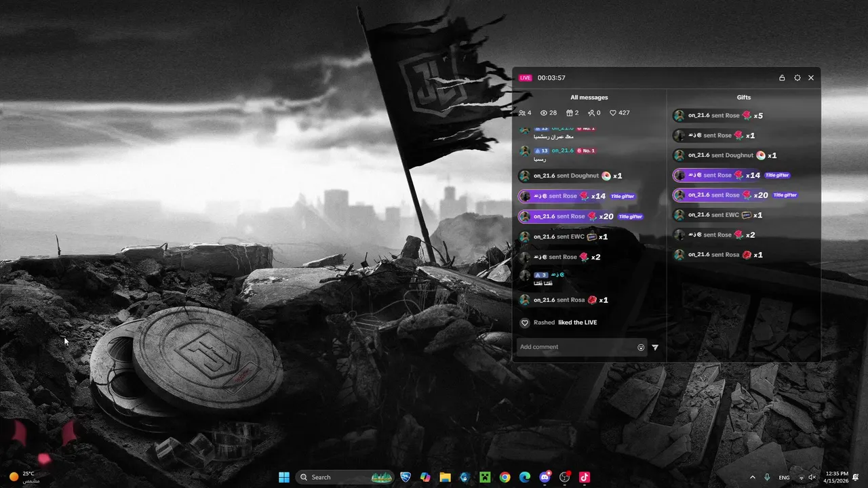Open the gear settings icon in chat panel header
868x488 pixels.
click(797, 78)
